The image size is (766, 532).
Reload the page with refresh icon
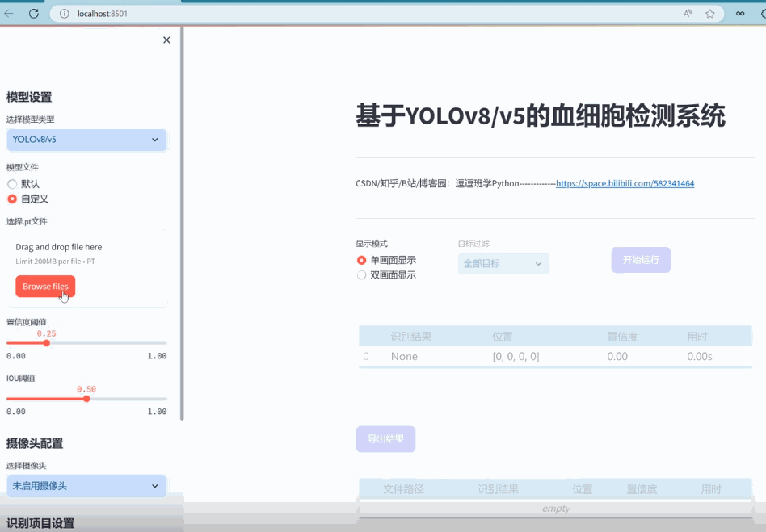tap(33, 14)
